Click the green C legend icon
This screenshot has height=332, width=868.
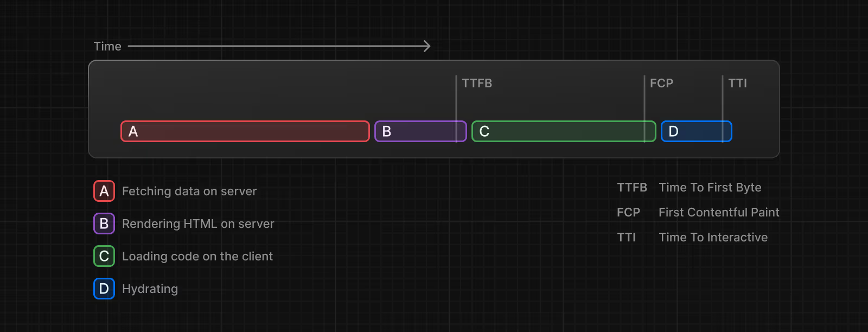pos(104,256)
